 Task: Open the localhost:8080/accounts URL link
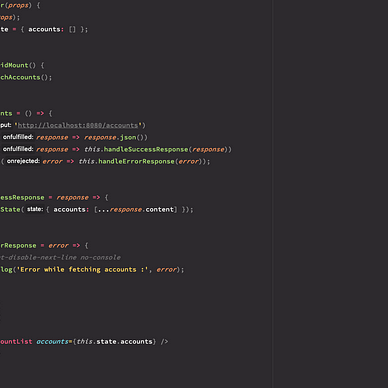(78, 125)
